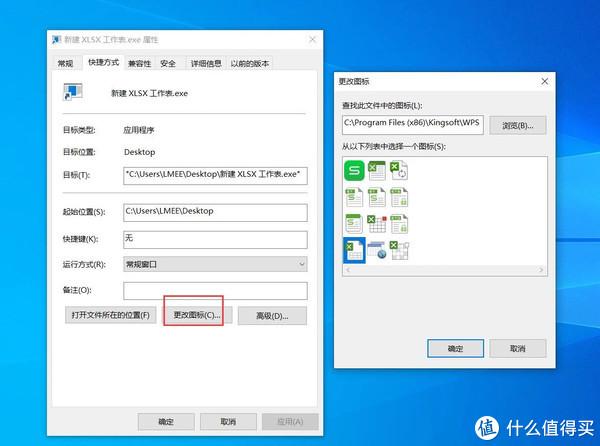Select the green WPS "S" logo icon
The height and width of the screenshot is (446, 600).
(x=354, y=171)
